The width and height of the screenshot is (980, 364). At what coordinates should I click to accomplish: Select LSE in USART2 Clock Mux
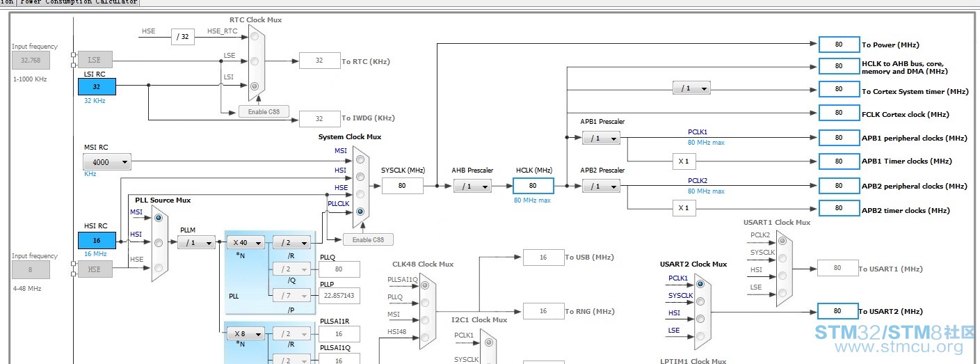700,336
